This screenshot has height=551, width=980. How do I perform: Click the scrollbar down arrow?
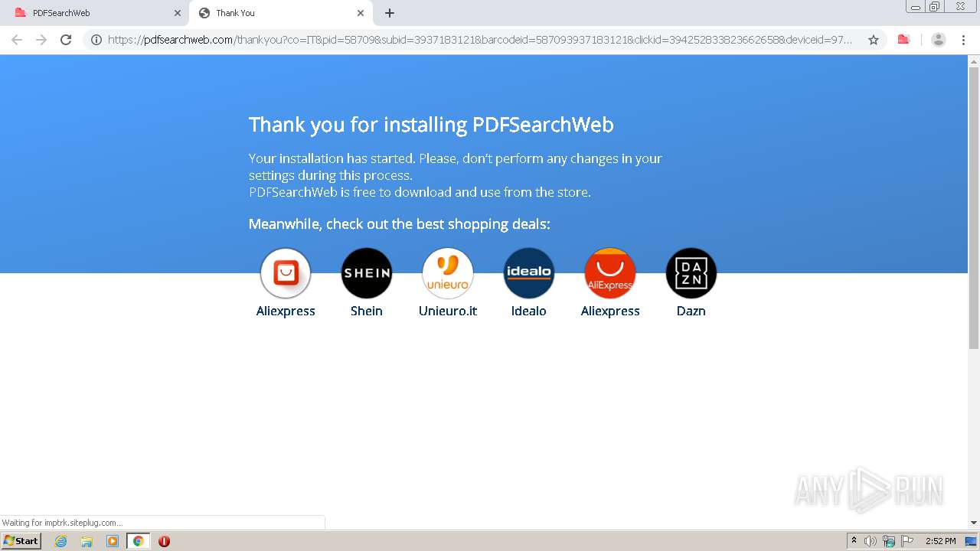coord(974,523)
